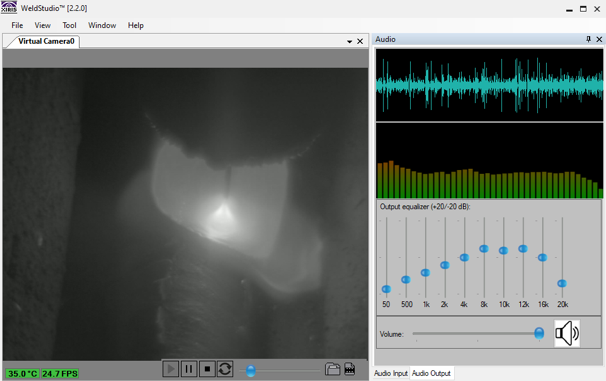
Task: Click the Play button in video controls
Action: tap(170, 369)
